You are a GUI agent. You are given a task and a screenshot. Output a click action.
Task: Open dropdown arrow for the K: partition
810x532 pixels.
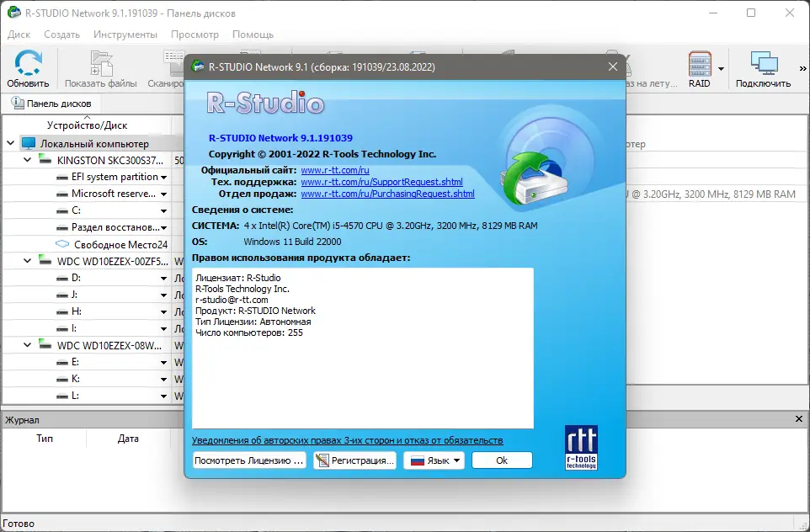(163, 379)
